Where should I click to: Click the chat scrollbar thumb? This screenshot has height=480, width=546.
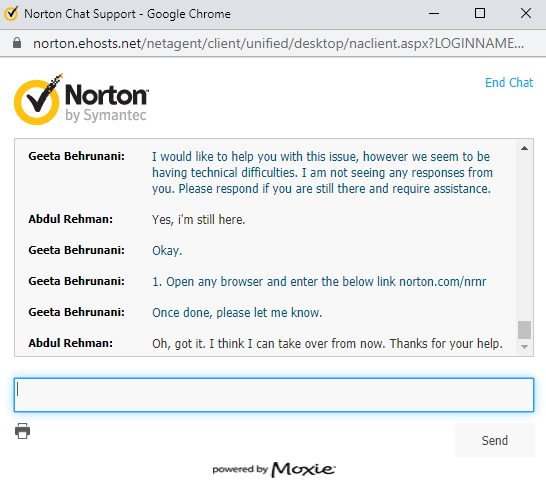point(524,330)
